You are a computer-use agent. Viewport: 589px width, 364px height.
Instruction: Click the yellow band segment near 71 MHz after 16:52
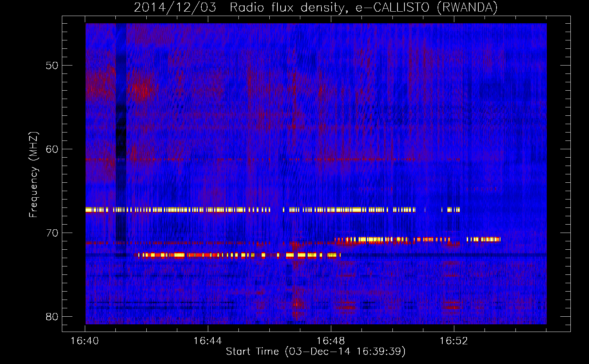(x=483, y=239)
